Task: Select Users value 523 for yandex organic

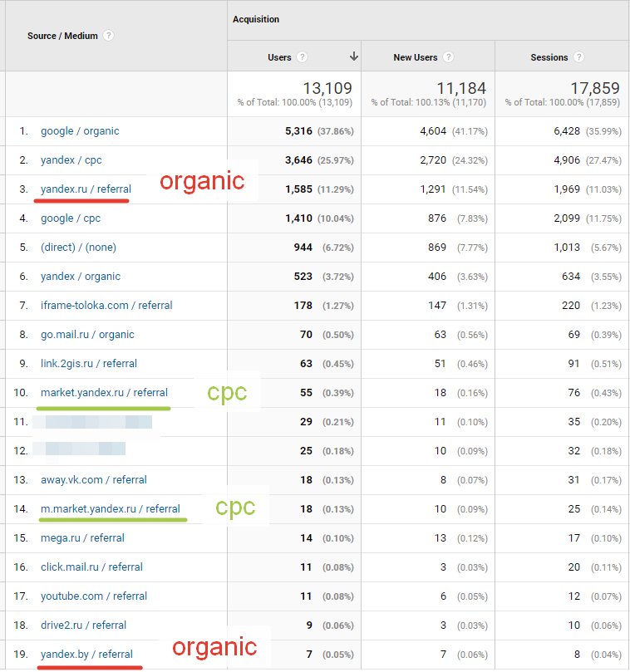Action: click(303, 277)
